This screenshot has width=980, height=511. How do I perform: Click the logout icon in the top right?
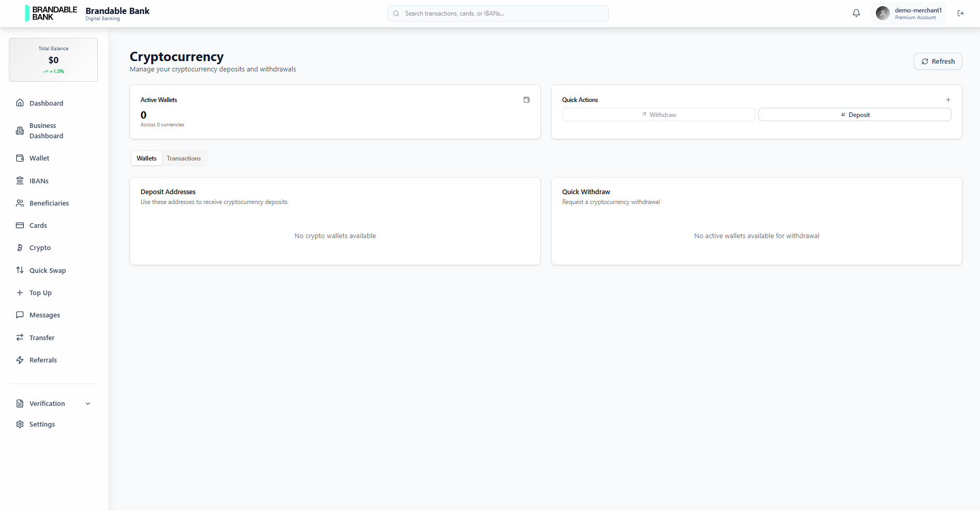coord(961,13)
